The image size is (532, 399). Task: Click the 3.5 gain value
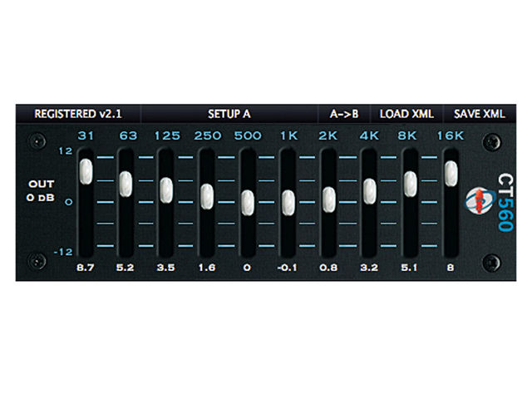pyautogui.click(x=166, y=268)
